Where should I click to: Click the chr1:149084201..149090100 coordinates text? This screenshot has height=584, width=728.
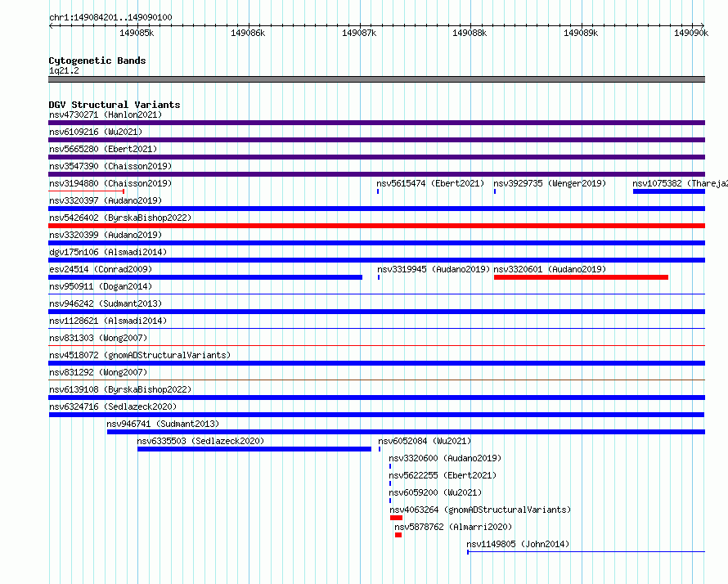[110, 17]
